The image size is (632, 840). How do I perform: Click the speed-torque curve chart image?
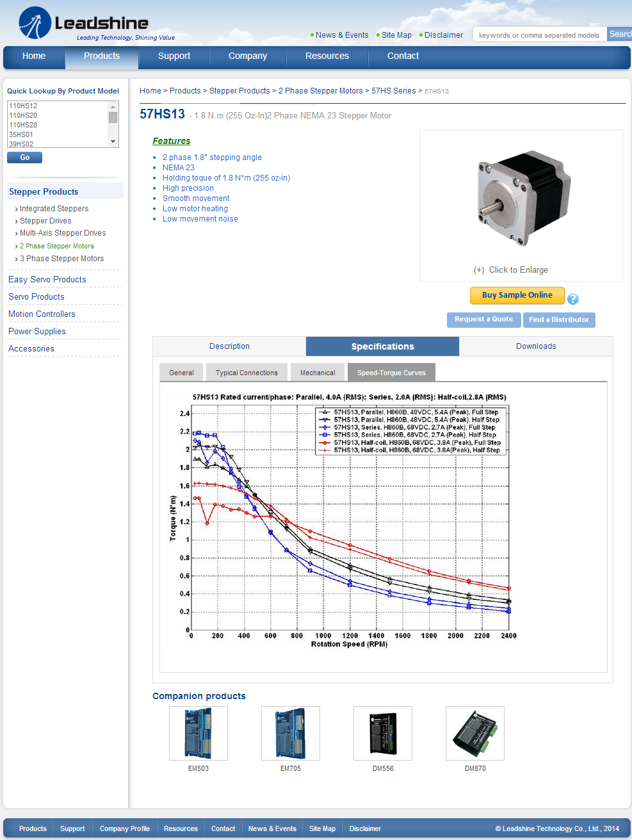coord(343,520)
